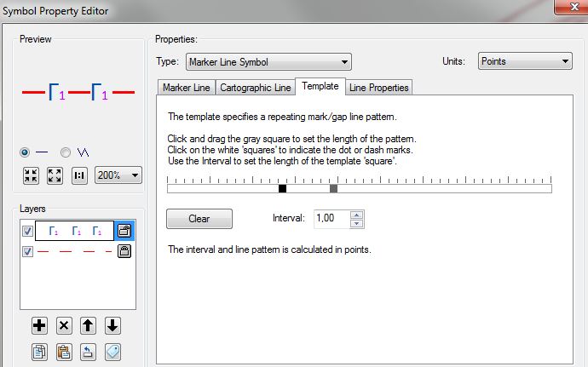Click the Zoom In preview icon
588x367 pixels.
click(x=31, y=175)
